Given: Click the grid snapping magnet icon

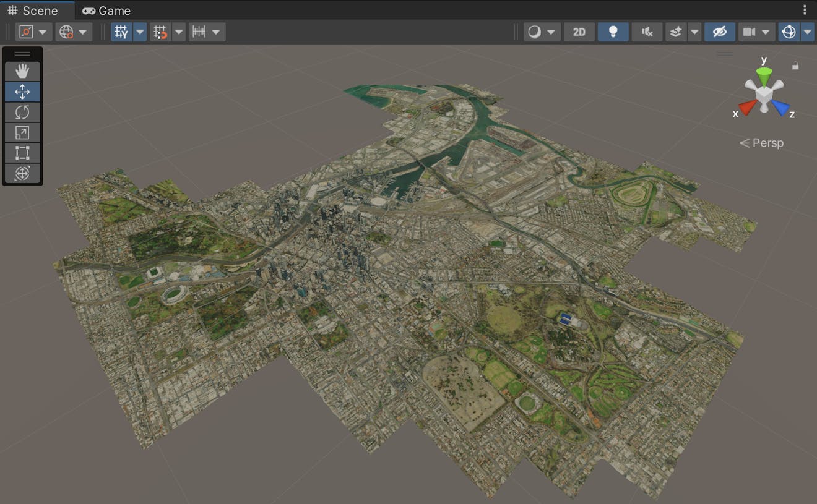Looking at the screenshot, I should point(160,32).
